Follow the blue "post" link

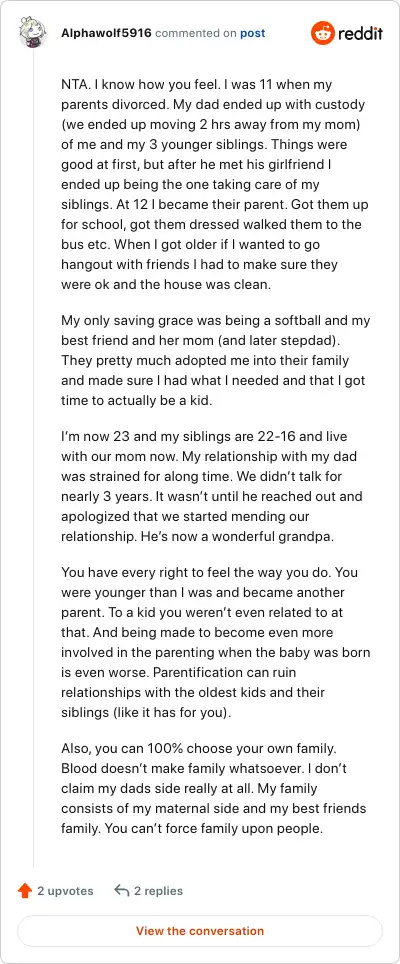[253, 33]
